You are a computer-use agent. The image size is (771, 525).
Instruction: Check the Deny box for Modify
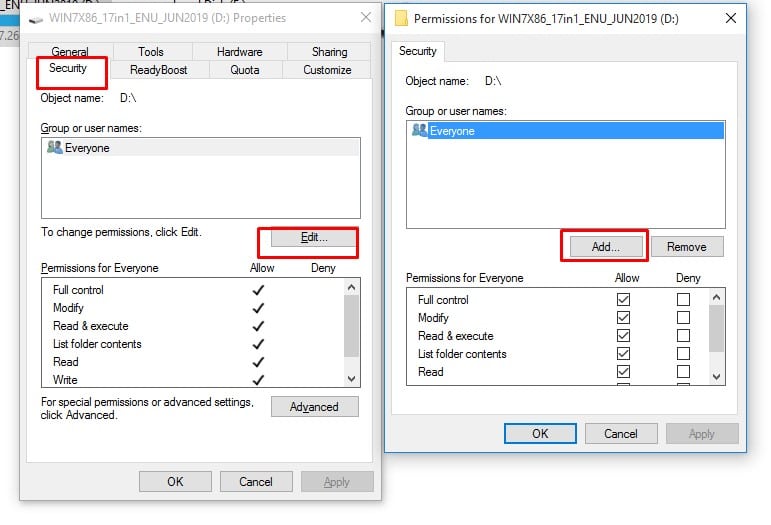[x=683, y=318]
